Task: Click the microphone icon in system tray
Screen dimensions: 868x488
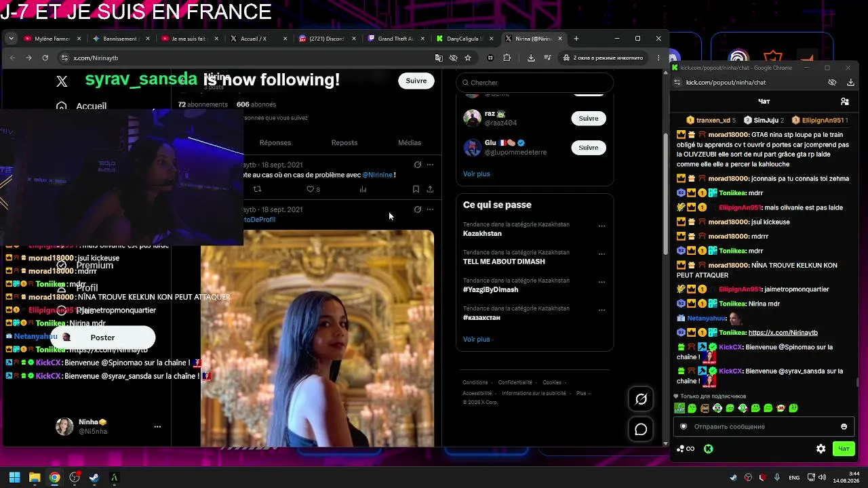Action: (777, 477)
